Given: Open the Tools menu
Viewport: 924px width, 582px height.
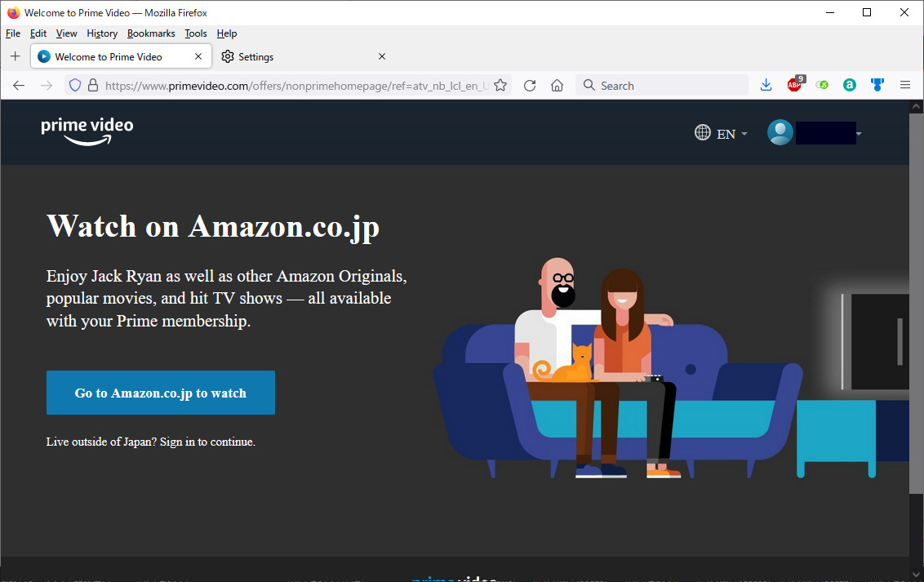Looking at the screenshot, I should click(x=196, y=33).
